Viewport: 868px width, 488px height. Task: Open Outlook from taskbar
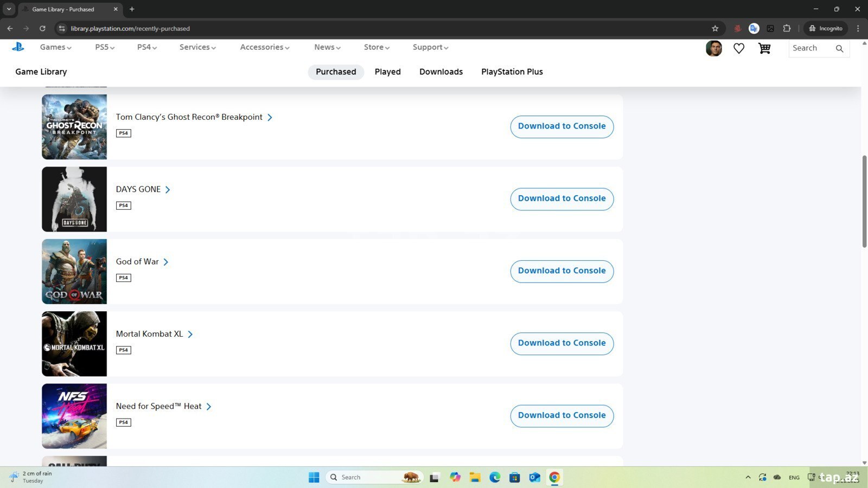pyautogui.click(x=534, y=477)
